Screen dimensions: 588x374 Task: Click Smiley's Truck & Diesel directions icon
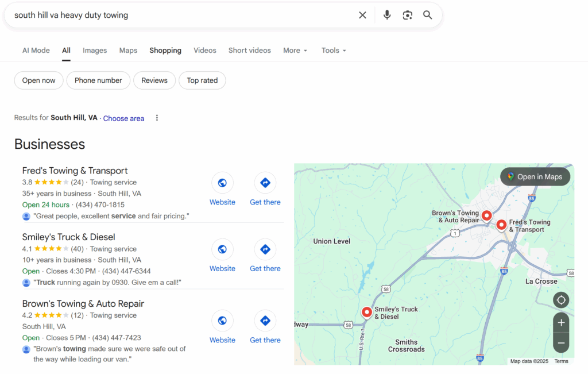click(265, 249)
